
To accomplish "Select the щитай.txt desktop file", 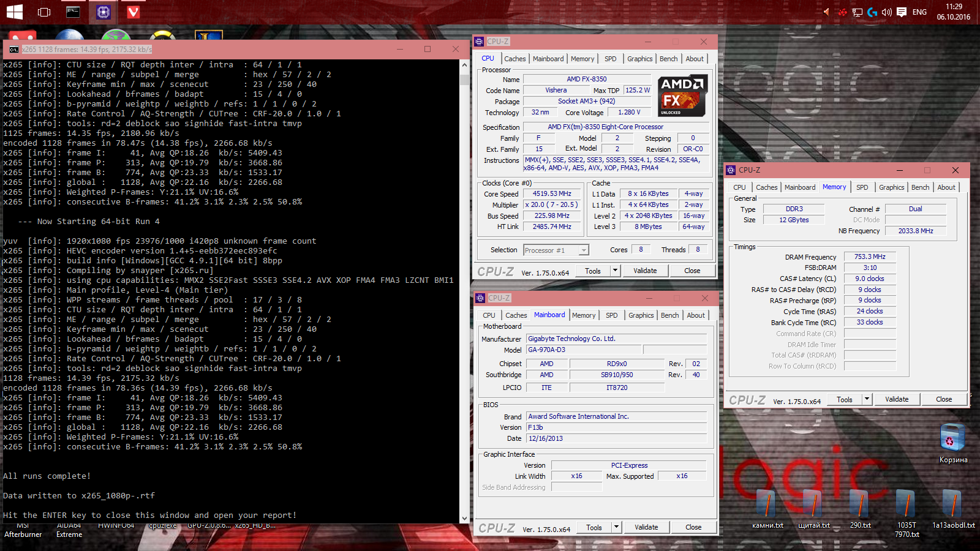I will (814, 509).
